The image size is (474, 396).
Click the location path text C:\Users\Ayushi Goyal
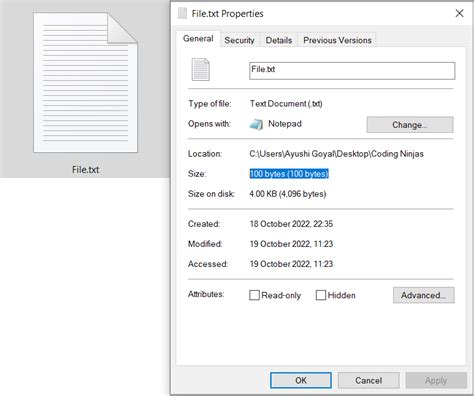pos(292,154)
